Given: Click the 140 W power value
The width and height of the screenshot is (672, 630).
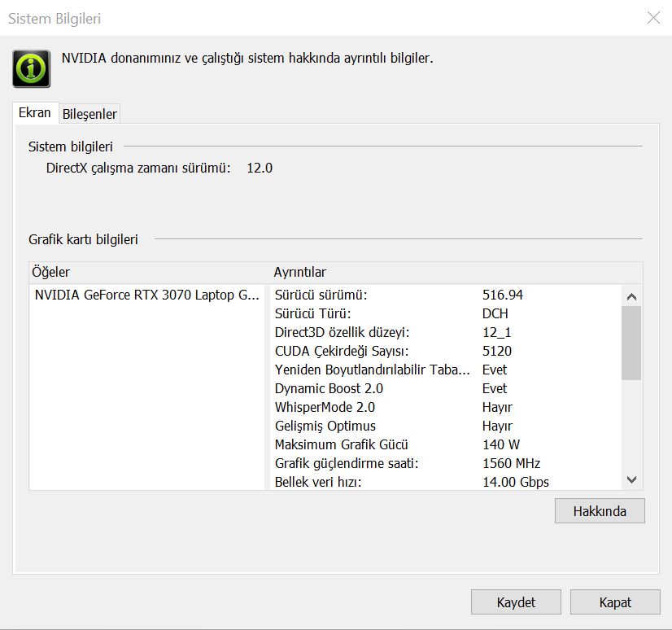Looking at the screenshot, I should tap(501, 444).
